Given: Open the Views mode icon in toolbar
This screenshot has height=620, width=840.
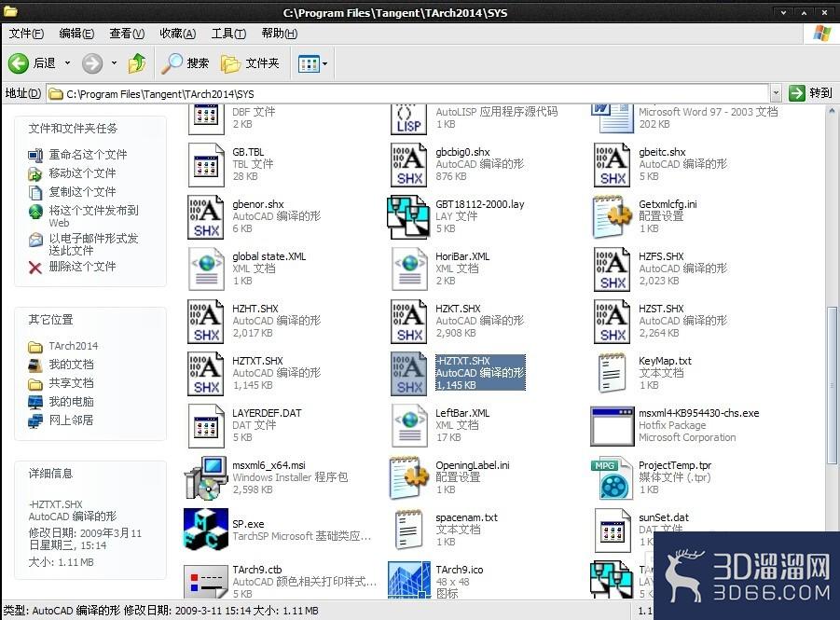Looking at the screenshot, I should coord(309,63).
